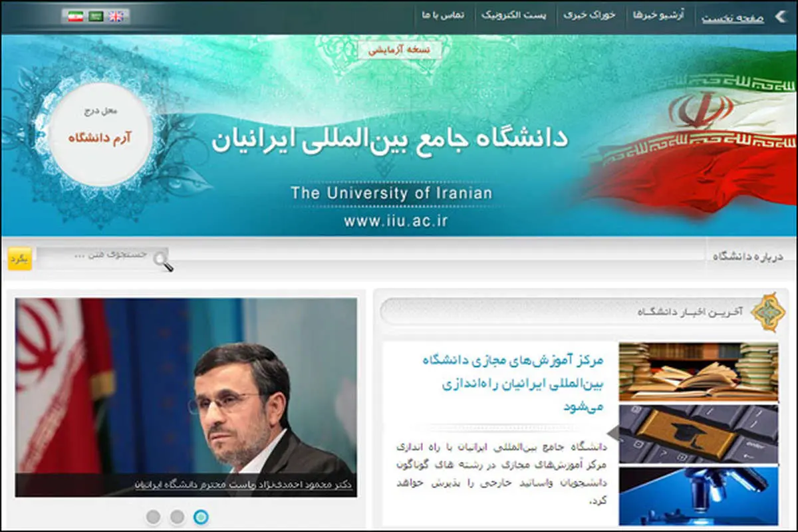
Task: Open the صفحه نخست home menu item
Action: coord(732,18)
